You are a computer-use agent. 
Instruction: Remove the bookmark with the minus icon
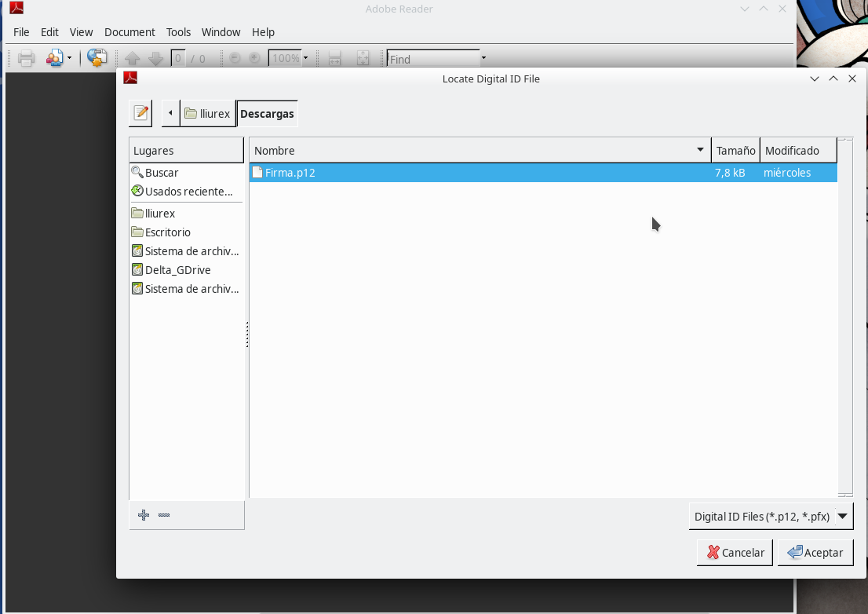[164, 515]
